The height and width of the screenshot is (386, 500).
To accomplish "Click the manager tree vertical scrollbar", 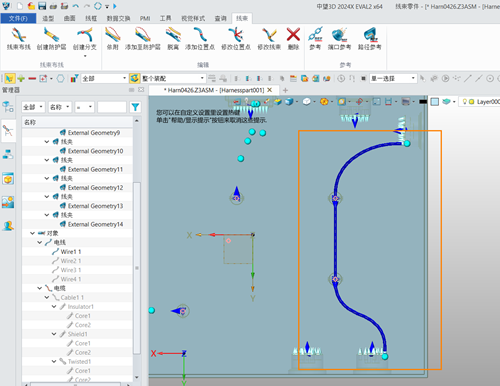I will pyautogui.click(x=137, y=267).
